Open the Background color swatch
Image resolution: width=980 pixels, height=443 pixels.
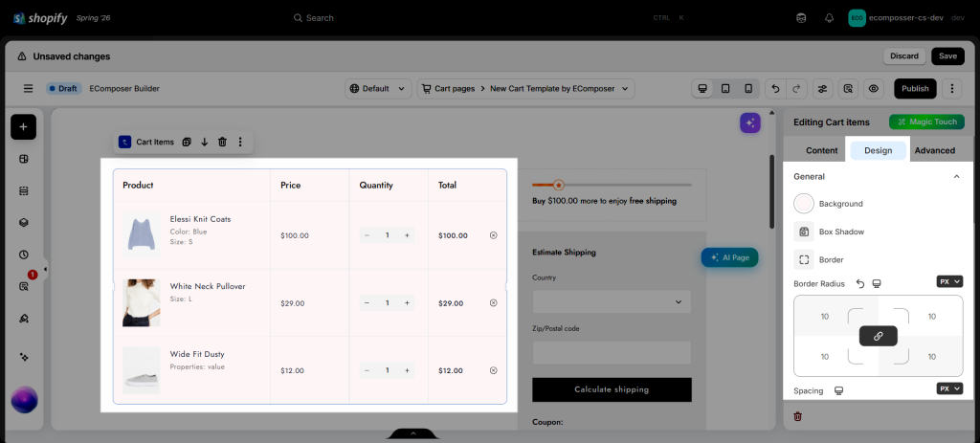point(804,204)
